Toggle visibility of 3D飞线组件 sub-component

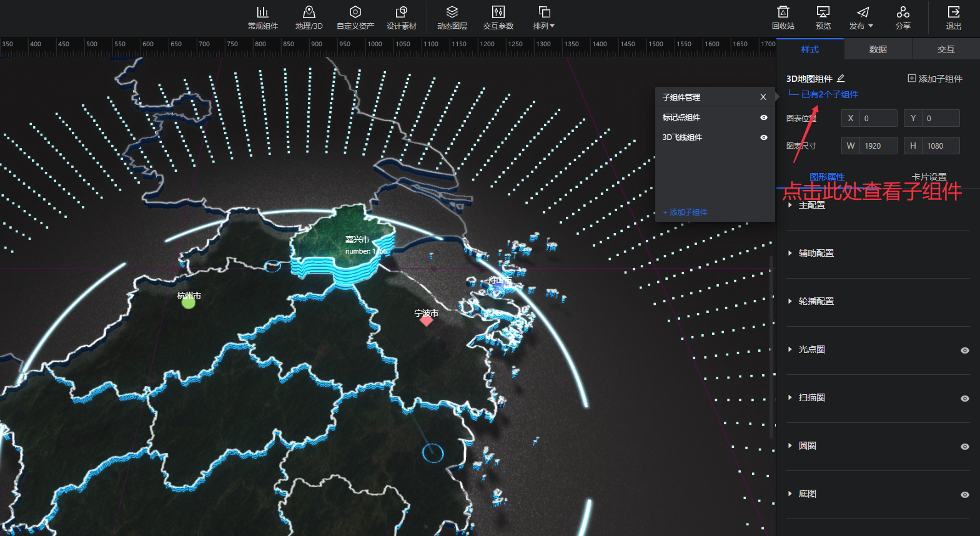pos(763,137)
